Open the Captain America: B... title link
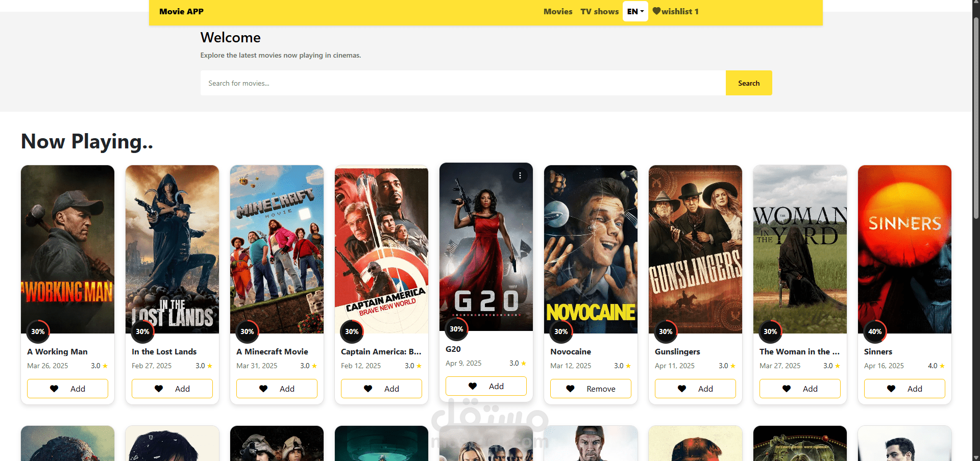Image resolution: width=980 pixels, height=461 pixels. 381,351
